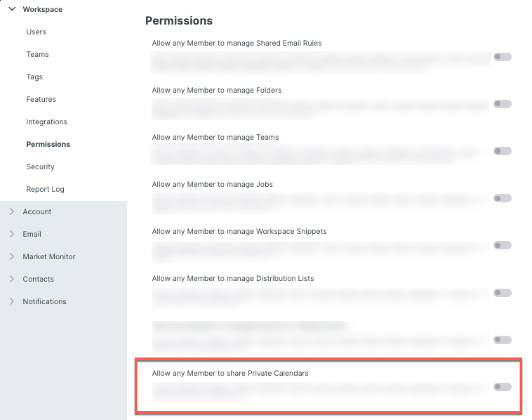Open the Report Log page

[x=45, y=189]
